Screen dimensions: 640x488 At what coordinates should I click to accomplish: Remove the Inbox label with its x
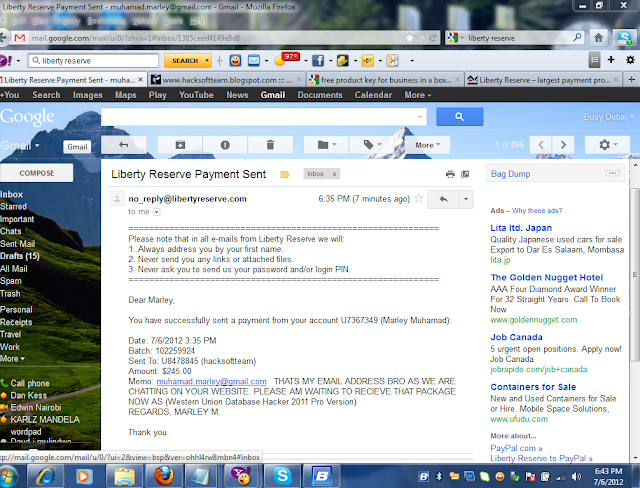[x=334, y=174]
